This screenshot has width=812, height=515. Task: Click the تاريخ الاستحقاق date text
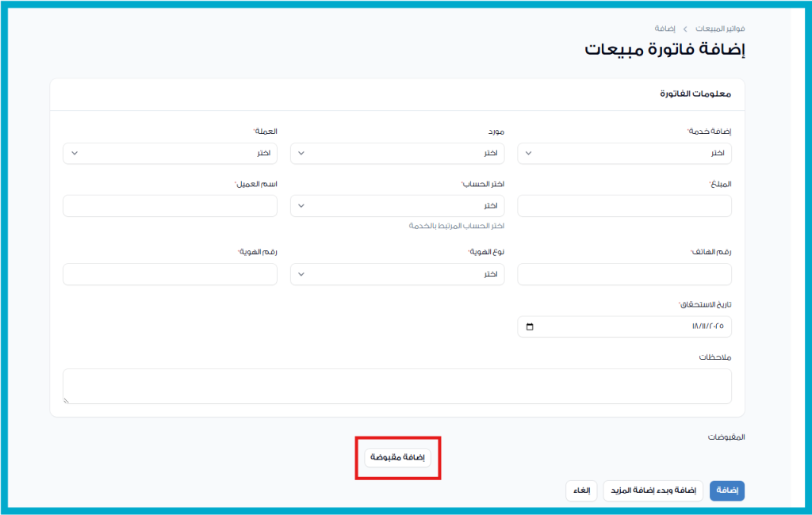[x=708, y=326]
